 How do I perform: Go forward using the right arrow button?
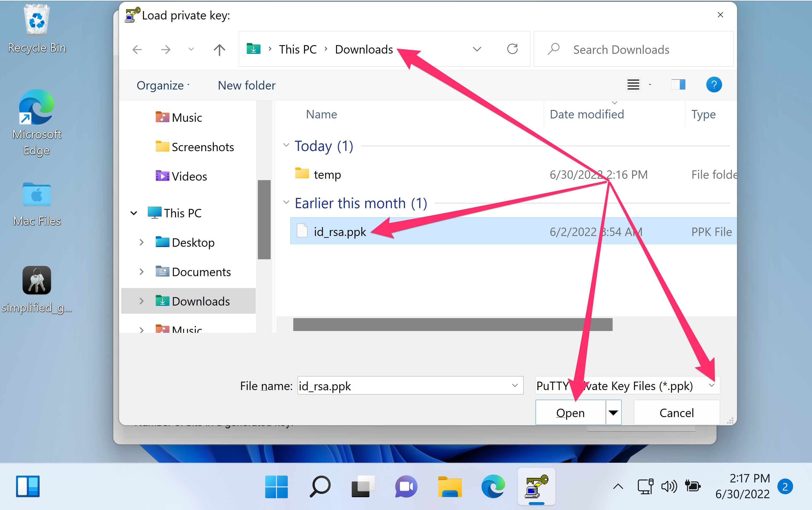coord(165,50)
